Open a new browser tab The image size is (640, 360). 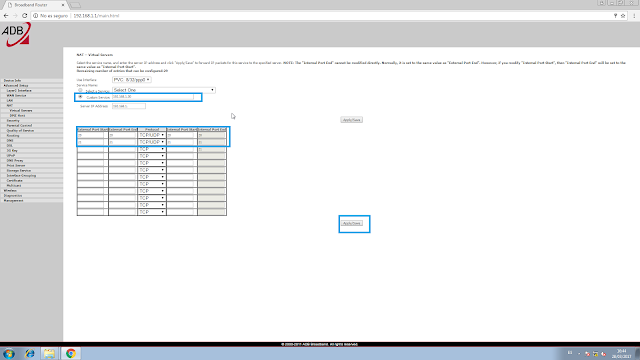[75, 5]
